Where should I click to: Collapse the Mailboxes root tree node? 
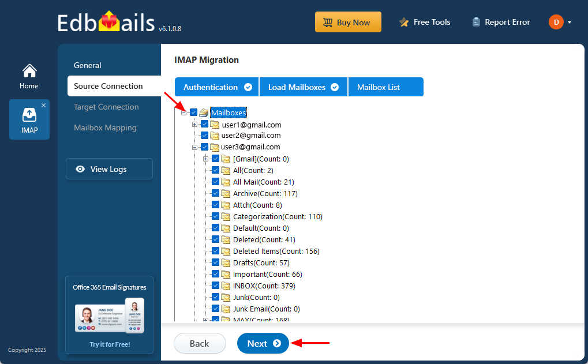click(183, 112)
